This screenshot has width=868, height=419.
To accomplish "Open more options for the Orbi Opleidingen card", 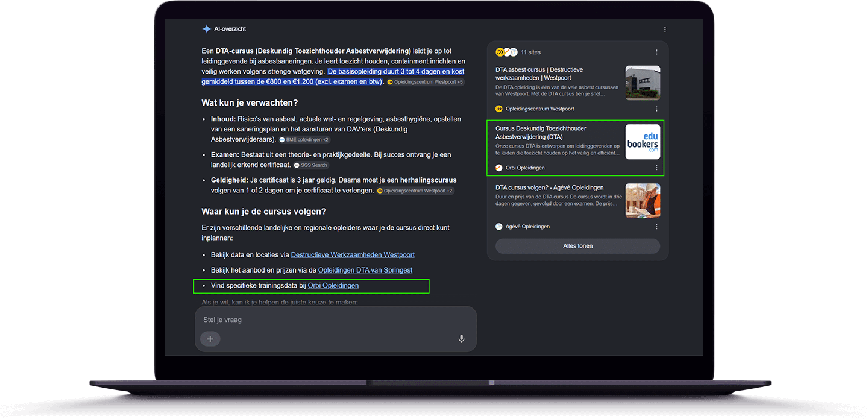I will click(x=656, y=168).
